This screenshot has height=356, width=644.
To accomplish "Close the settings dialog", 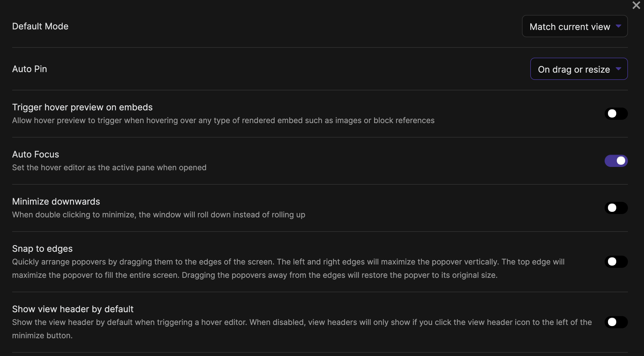I will [636, 5].
